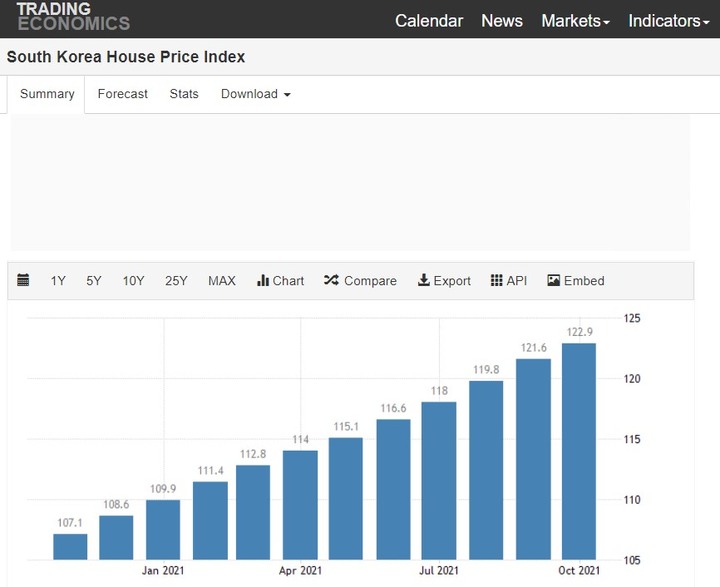Image resolution: width=720 pixels, height=587 pixels.
Task: Click the 120 y-axis value
Action: pyautogui.click(x=632, y=379)
